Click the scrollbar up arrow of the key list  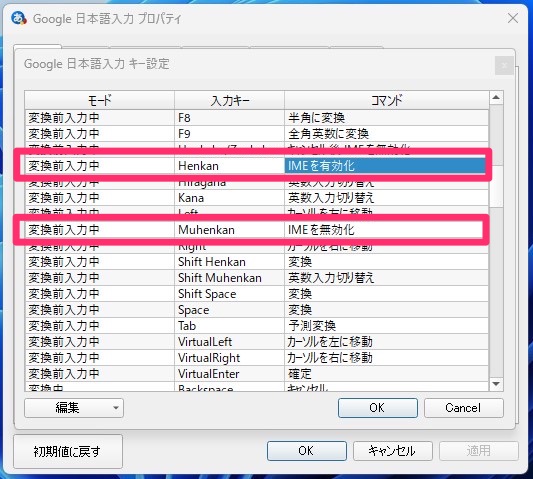(496, 98)
